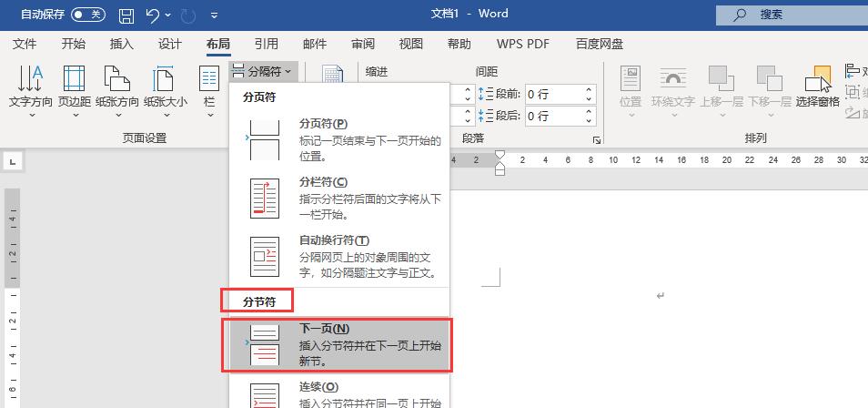Click the column break thumbnail icon
Image resolution: width=868 pixels, height=408 pixels.
(x=264, y=199)
